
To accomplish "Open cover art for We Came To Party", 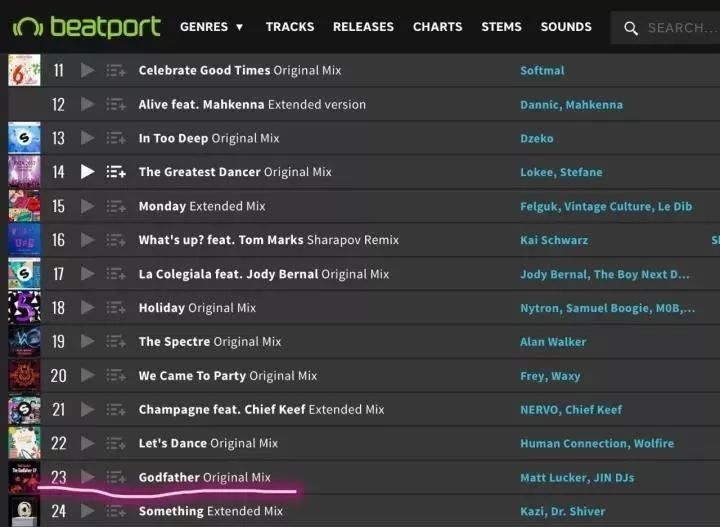I will click(x=24, y=376).
